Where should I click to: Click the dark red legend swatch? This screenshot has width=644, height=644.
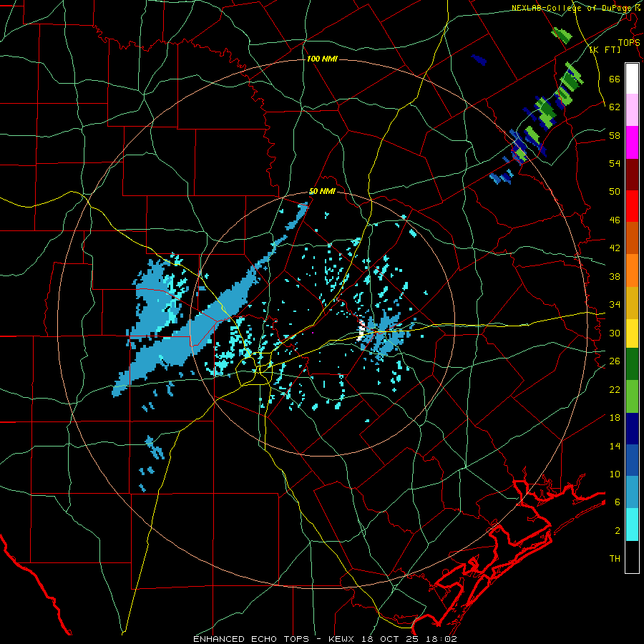pos(632,174)
